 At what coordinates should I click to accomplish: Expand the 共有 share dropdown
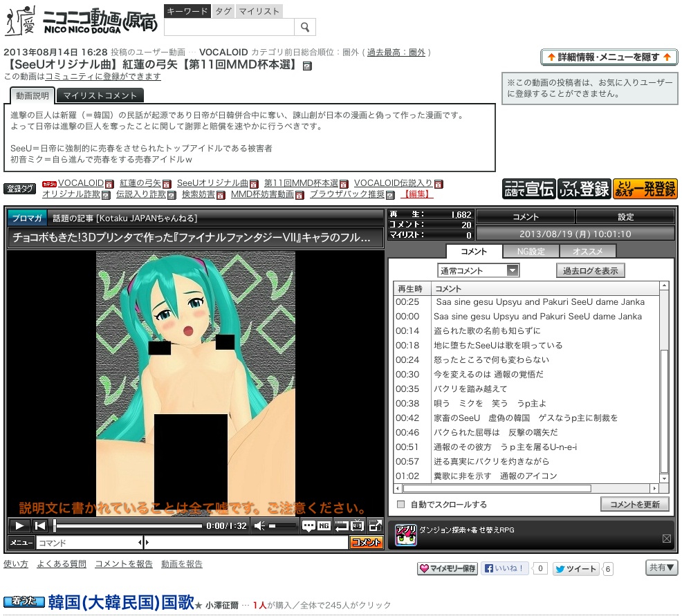[x=662, y=568]
